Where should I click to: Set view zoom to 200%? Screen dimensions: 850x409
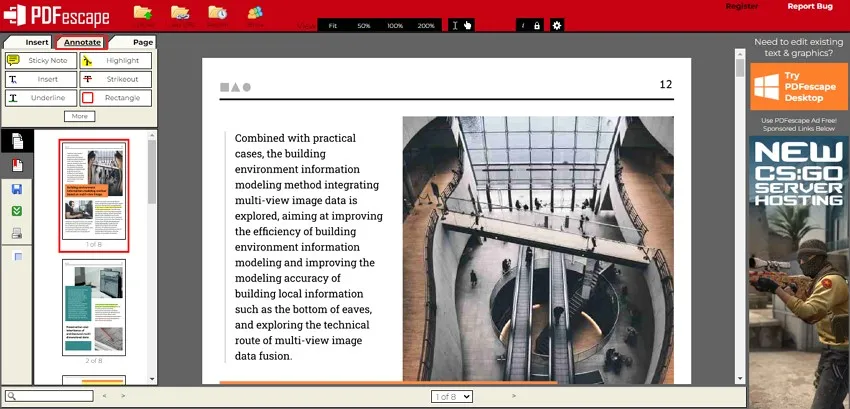point(426,26)
